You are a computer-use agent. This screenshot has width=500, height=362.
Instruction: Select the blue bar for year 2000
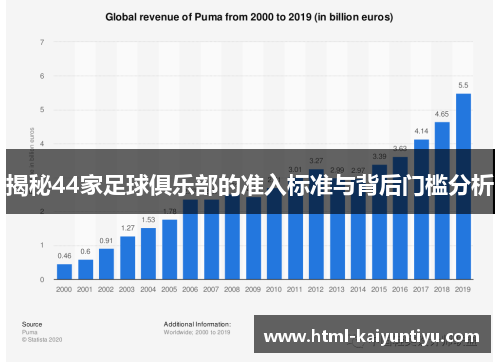(x=64, y=272)
